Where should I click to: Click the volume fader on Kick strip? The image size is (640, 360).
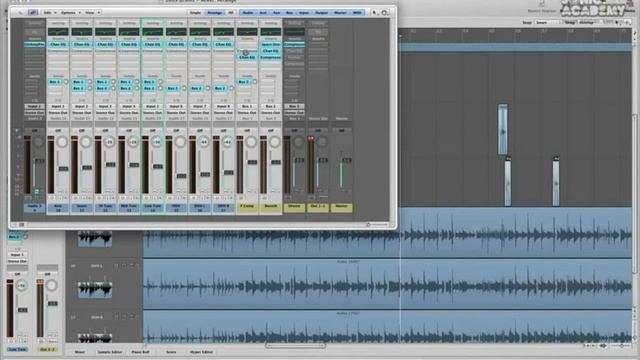click(63, 169)
